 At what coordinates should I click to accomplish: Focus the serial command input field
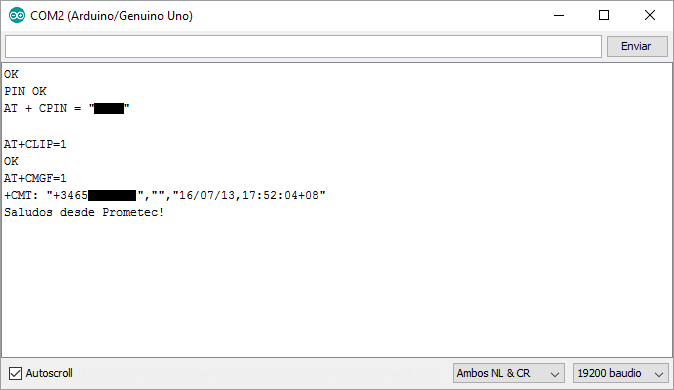coord(303,46)
